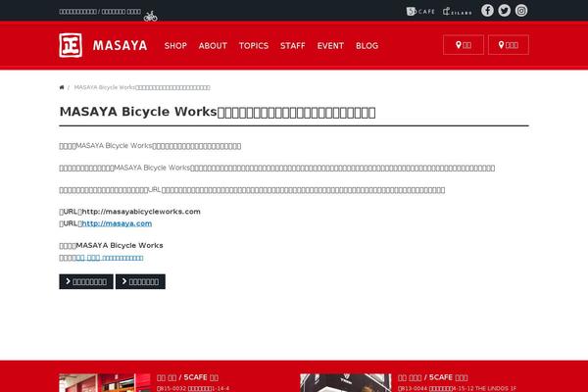Open the ZILABO logo link
The width and height of the screenshot is (588, 392).
(457, 12)
